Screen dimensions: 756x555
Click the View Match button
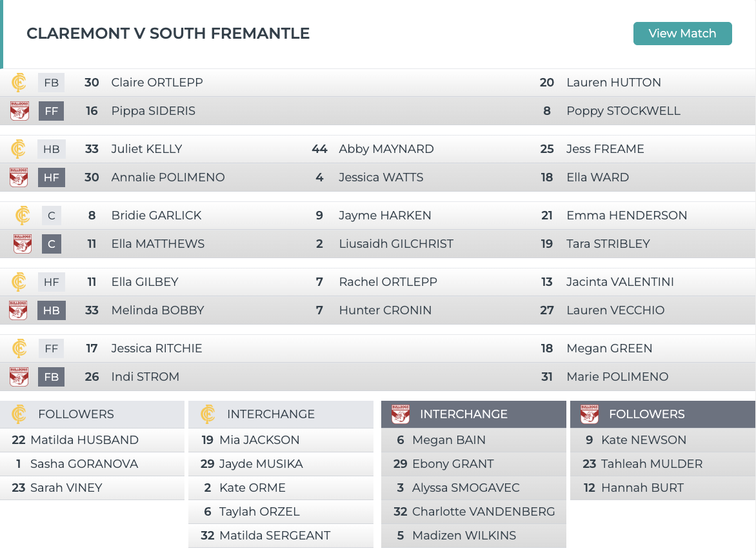pos(682,34)
